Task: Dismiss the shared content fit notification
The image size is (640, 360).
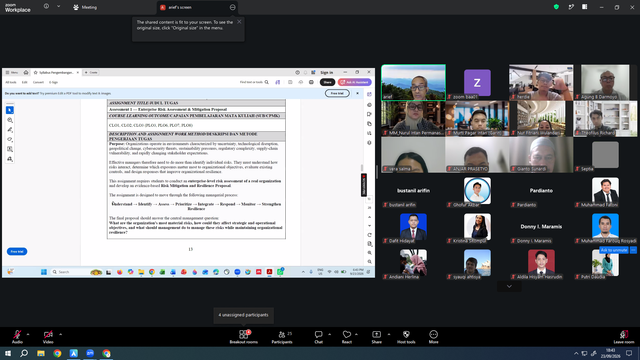Action: (x=239, y=22)
